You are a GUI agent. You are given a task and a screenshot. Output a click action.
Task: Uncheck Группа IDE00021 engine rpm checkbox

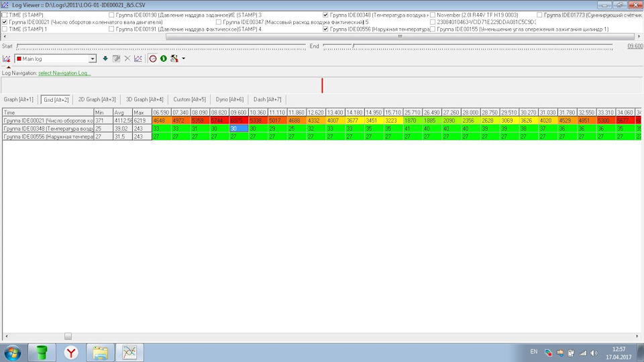point(5,21)
